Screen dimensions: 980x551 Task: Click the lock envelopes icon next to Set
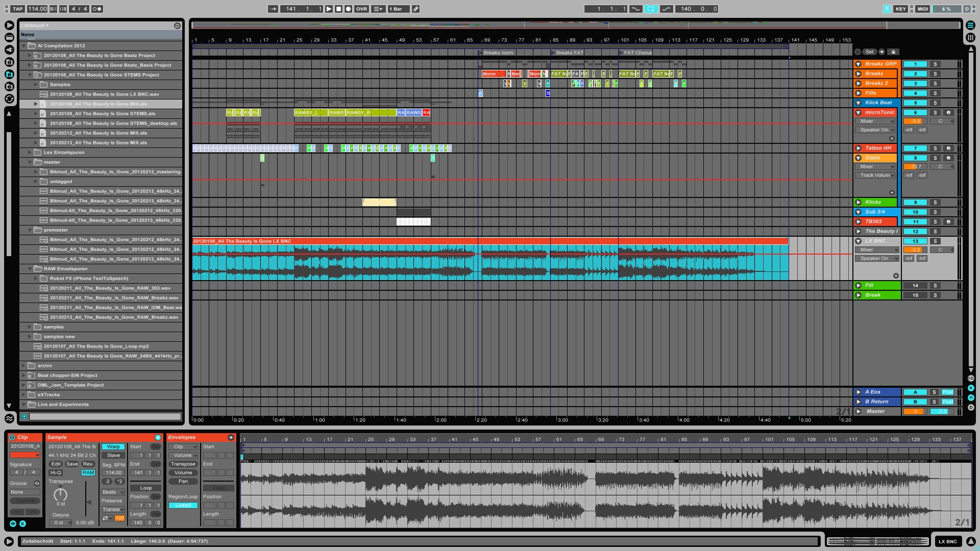click(893, 52)
